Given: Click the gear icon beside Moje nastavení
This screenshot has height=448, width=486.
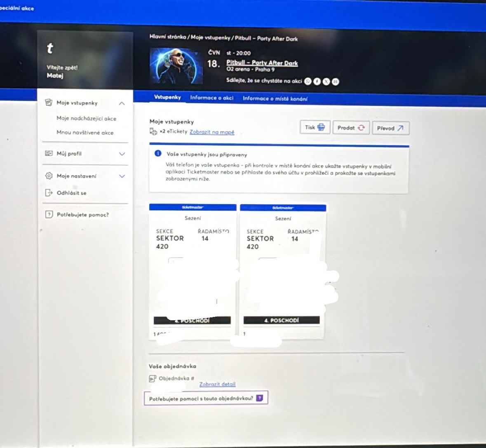Looking at the screenshot, I should 49,176.
